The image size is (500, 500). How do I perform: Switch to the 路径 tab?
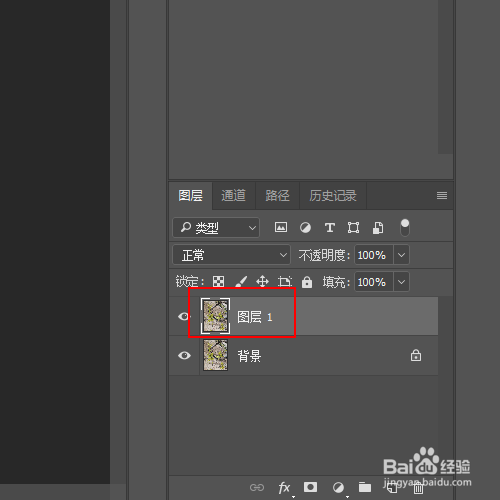277,195
